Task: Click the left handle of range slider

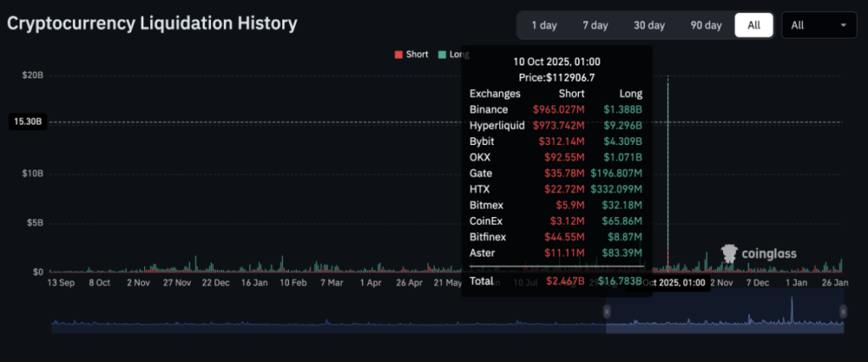Action: tap(606, 312)
